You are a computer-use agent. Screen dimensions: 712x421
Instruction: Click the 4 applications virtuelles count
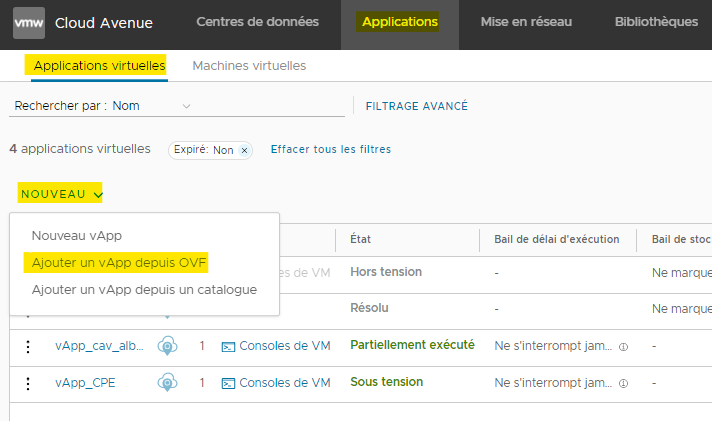pos(80,149)
